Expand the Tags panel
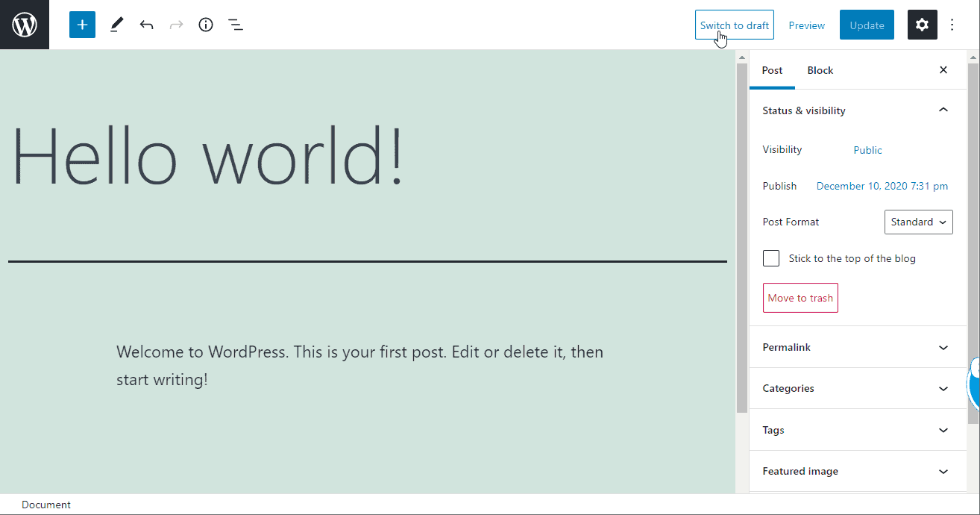 point(858,430)
